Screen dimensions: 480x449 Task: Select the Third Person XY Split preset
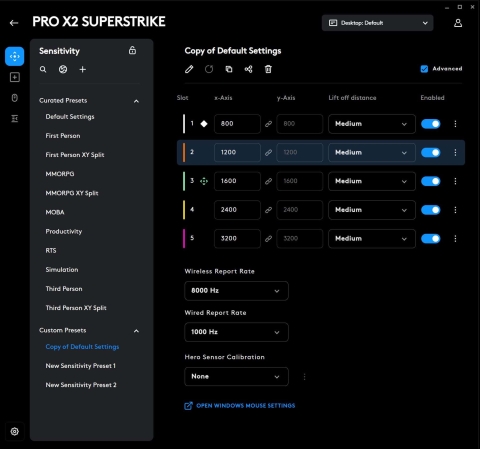click(76, 308)
